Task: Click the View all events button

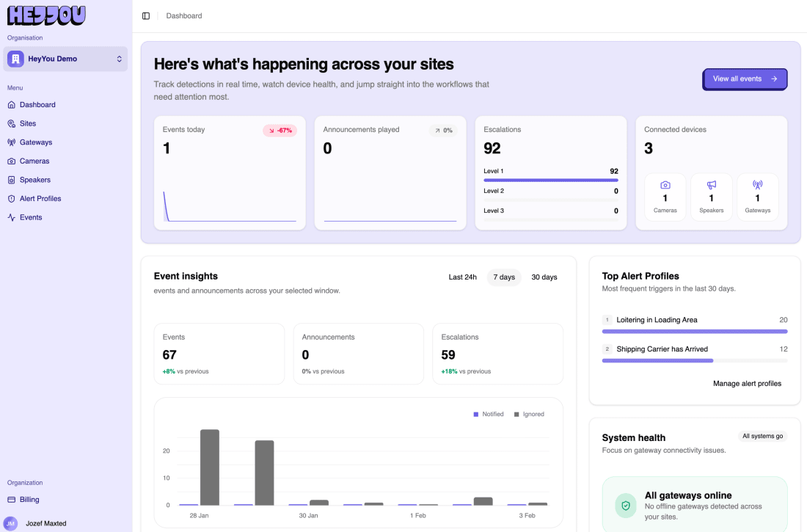Action: [x=744, y=79]
